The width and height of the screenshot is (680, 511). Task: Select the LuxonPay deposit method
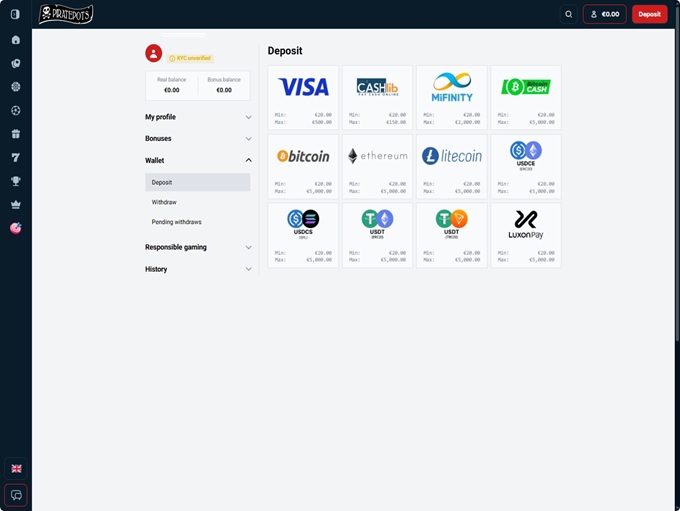coord(526,236)
